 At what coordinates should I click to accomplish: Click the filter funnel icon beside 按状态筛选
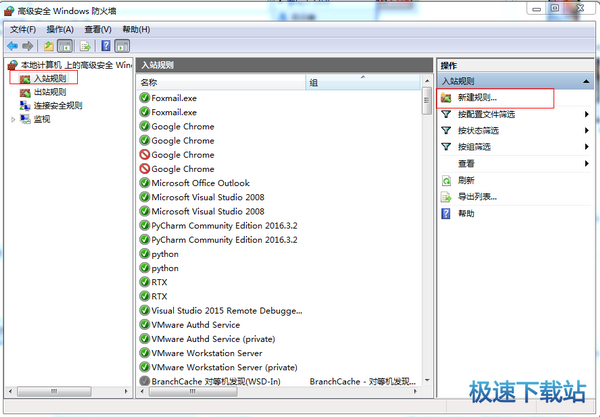click(x=446, y=131)
